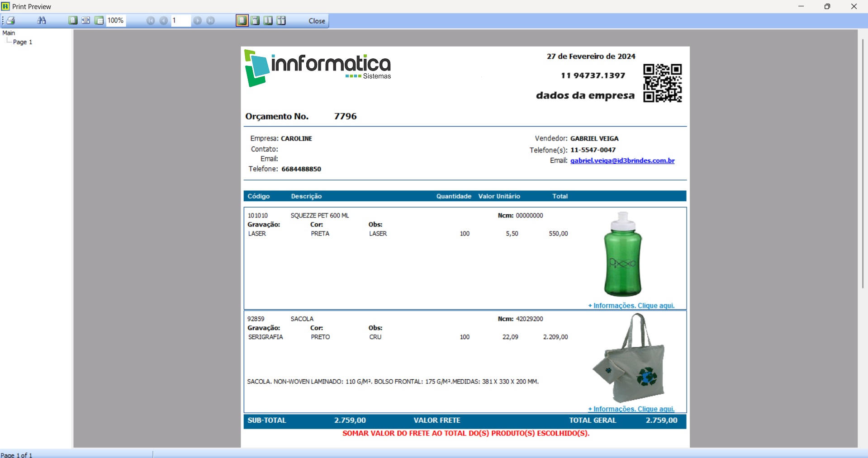The image size is (868, 458).
Task: Select Page 1 in the tree
Action: pyautogui.click(x=23, y=42)
